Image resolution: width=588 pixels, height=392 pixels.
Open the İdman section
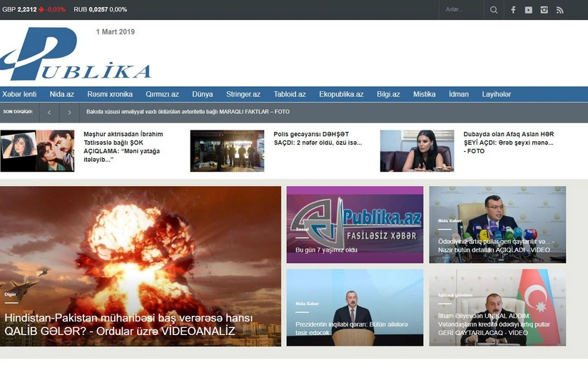(x=459, y=94)
